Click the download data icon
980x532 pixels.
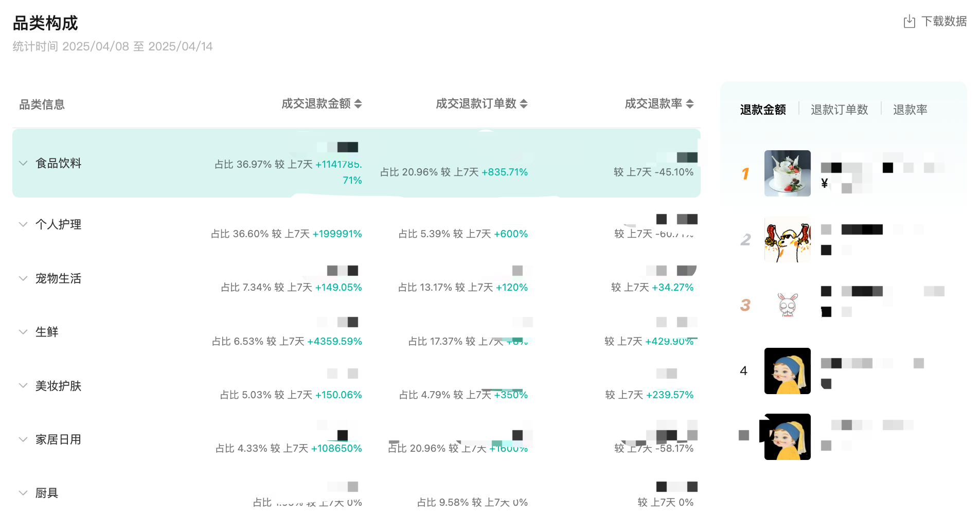(x=909, y=22)
